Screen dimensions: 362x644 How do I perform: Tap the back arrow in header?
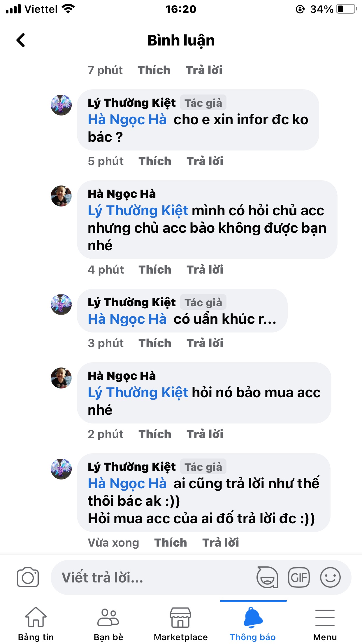point(21,40)
